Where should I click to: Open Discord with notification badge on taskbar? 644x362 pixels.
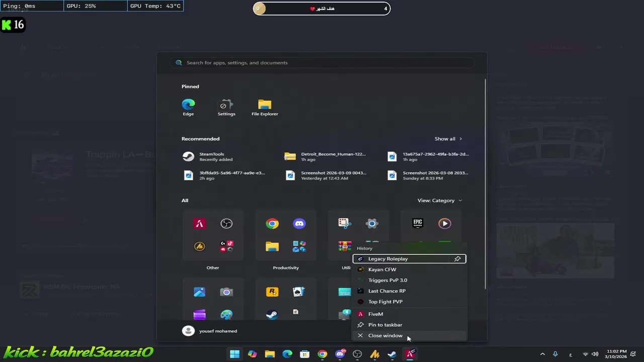coord(340,354)
